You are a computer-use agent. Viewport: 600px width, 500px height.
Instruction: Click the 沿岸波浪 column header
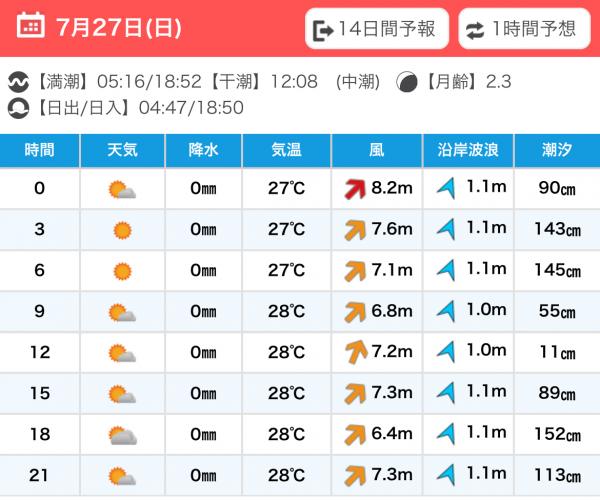(468, 150)
